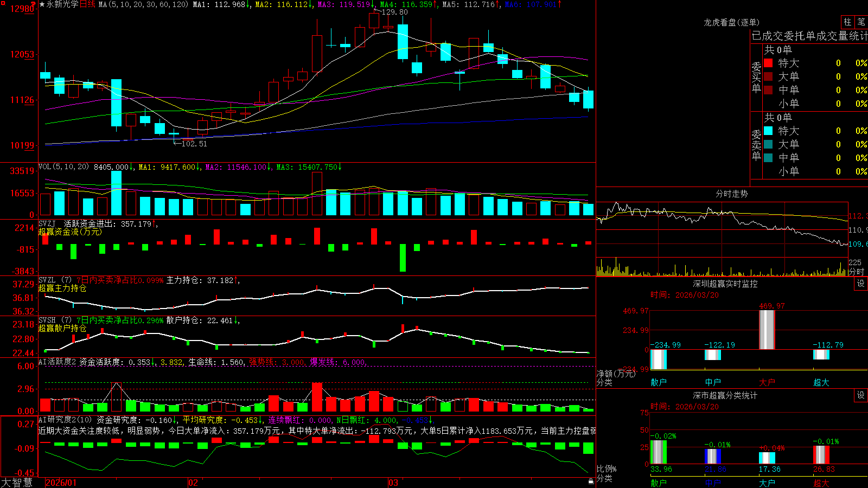The width and height of the screenshot is (868, 488).
Task: Select the 日线 period label
Action: click(x=87, y=4)
